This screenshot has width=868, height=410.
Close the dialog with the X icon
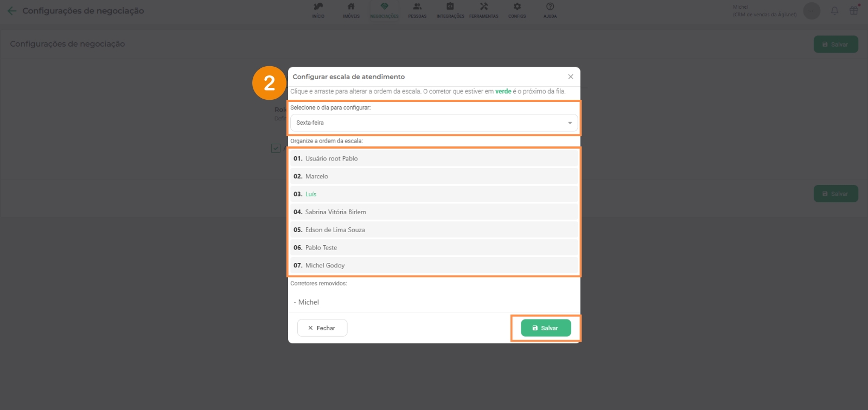click(x=571, y=77)
